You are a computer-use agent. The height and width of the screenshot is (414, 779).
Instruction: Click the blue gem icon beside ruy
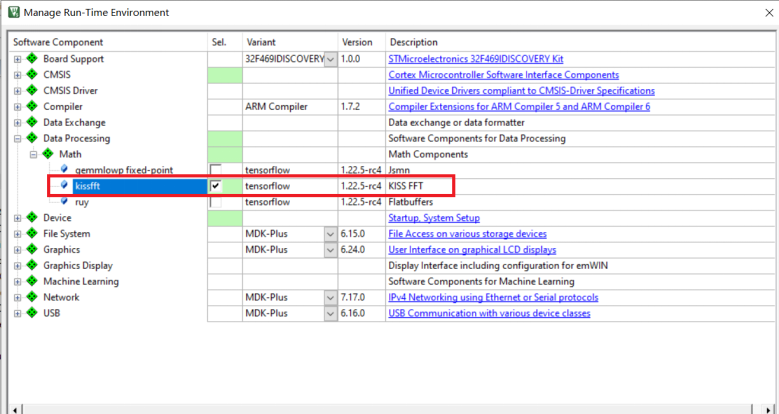tap(64, 202)
